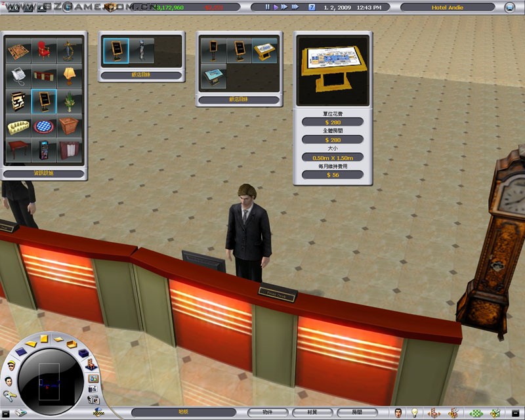Select the blue open box room tool
This screenshot has height=420, width=525.
coord(83,353)
